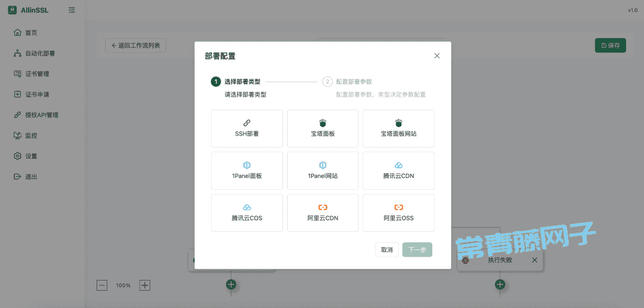Click the 1Panel面板 hexagon icon

coord(247,165)
